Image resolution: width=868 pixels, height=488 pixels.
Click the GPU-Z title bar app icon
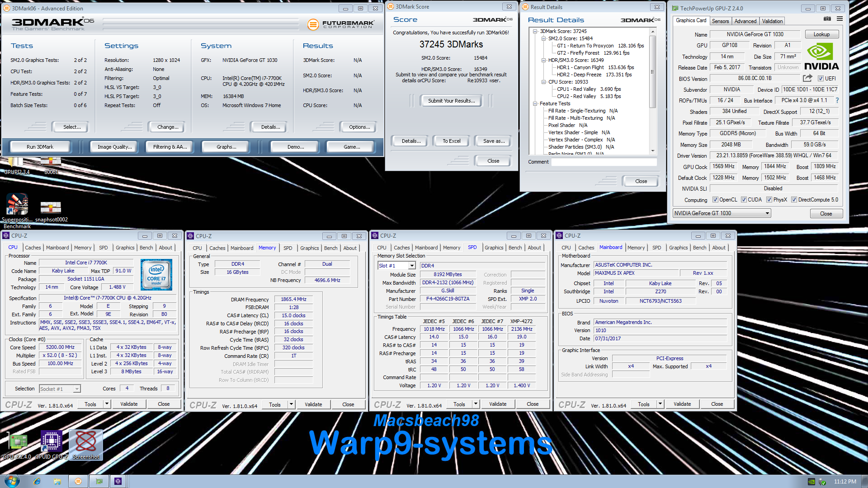pyautogui.click(x=675, y=8)
